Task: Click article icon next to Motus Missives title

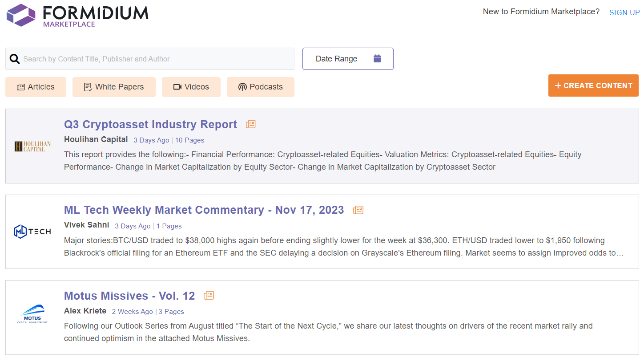Action: click(209, 296)
